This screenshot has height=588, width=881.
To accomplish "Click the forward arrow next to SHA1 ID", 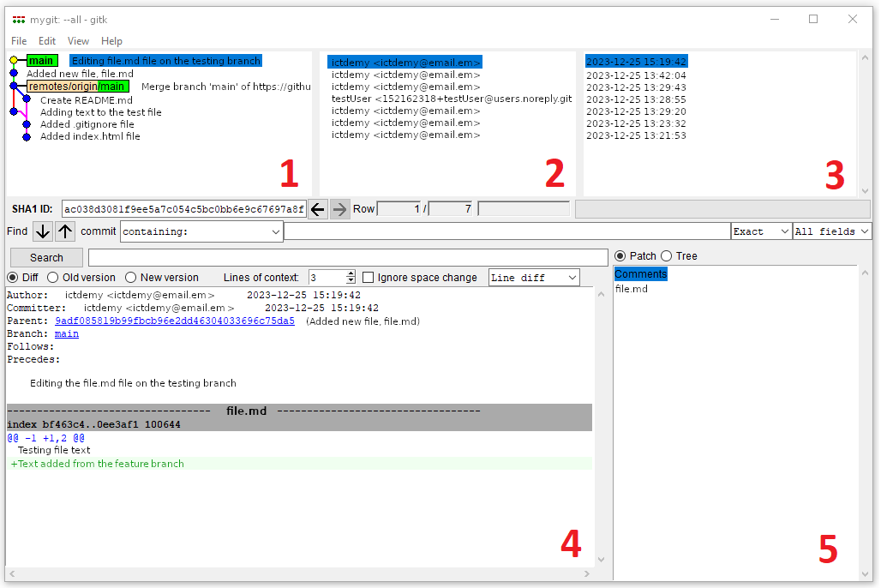I will coord(340,209).
